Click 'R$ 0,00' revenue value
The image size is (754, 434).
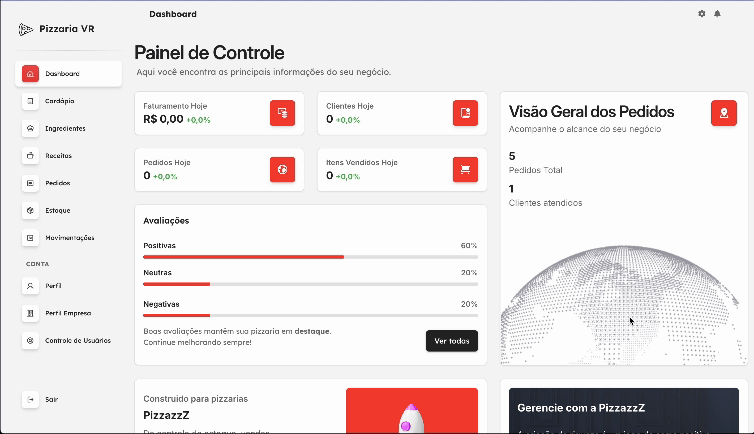[x=163, y=119]
